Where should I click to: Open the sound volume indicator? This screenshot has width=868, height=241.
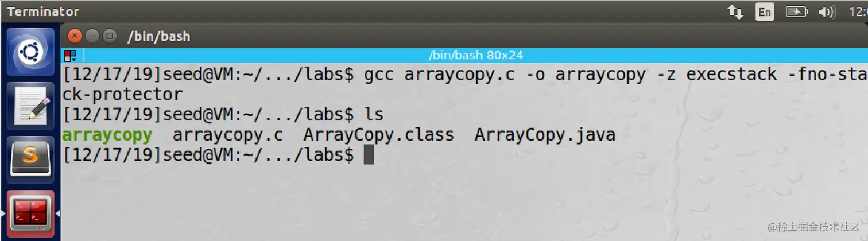pyautogui.click(x=827, y=11)
